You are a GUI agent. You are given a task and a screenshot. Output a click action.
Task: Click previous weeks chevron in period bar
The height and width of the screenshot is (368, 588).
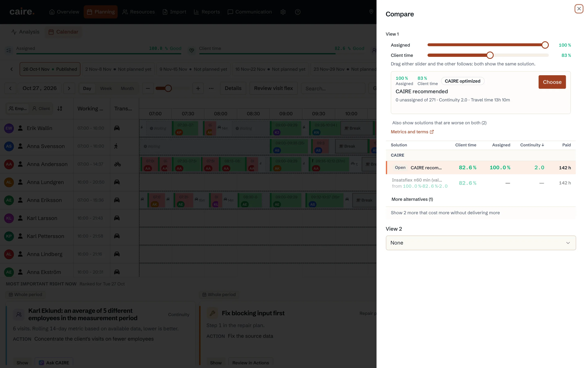click(11, 69)
